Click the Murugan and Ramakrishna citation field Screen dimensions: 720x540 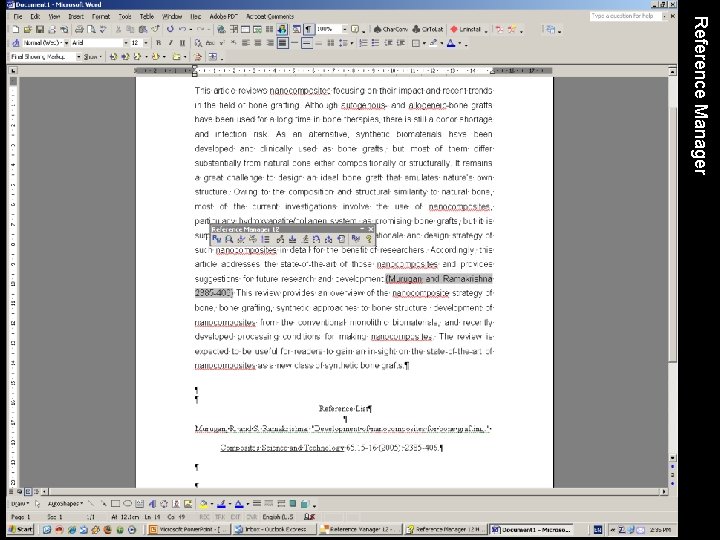[x=439, y=279]
